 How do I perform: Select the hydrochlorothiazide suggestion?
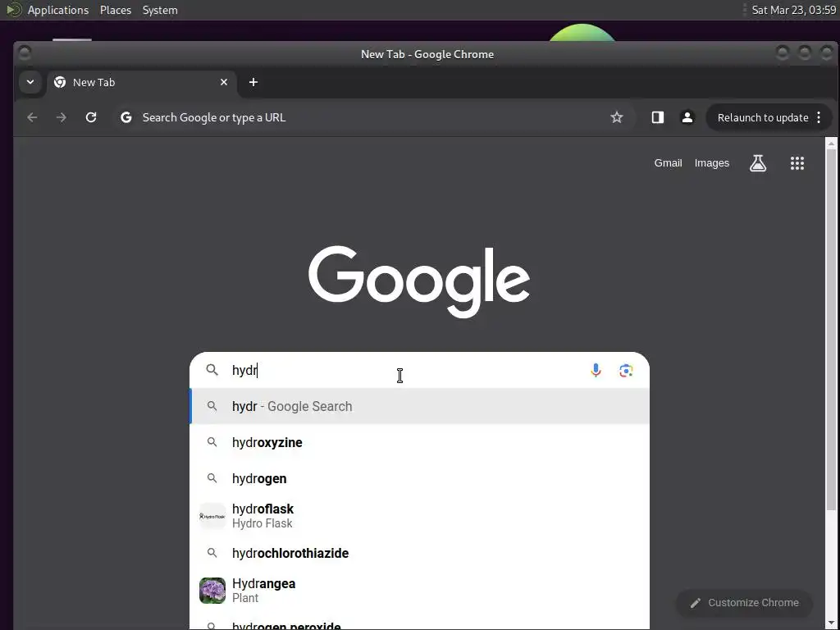419,553
